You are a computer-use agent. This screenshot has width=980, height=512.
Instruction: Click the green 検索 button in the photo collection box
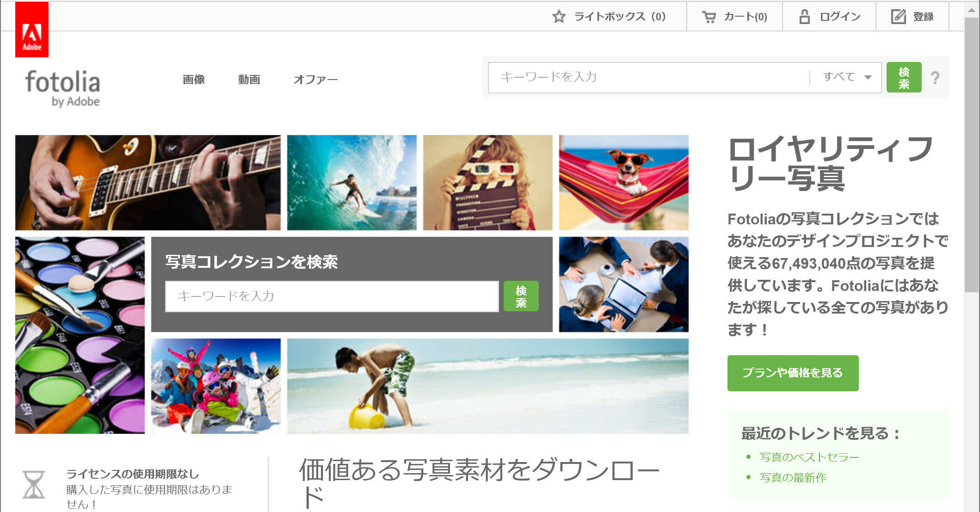click(521, 296)
